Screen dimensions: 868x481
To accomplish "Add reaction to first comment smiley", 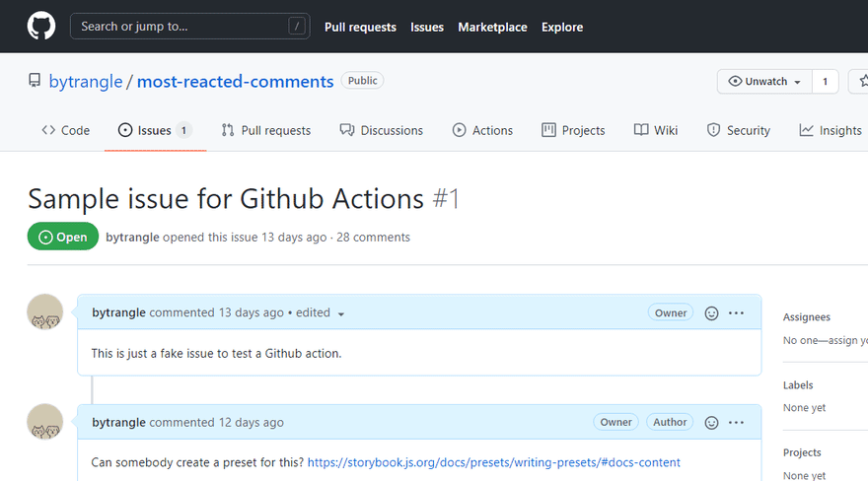I will (711, 313).
